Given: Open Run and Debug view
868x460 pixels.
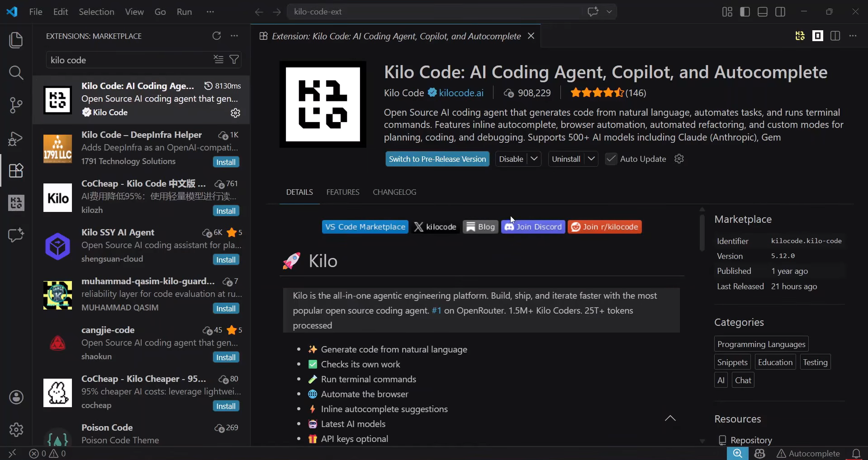Looking at the screenshot, I should 16,138.
